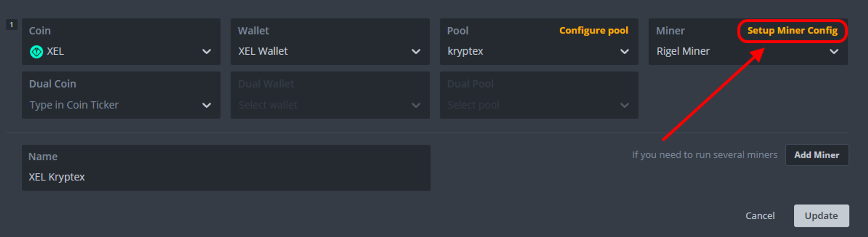Open the XEL Wallet dropdown arrow
Screen dimensions: 868x237
(416, 52)
